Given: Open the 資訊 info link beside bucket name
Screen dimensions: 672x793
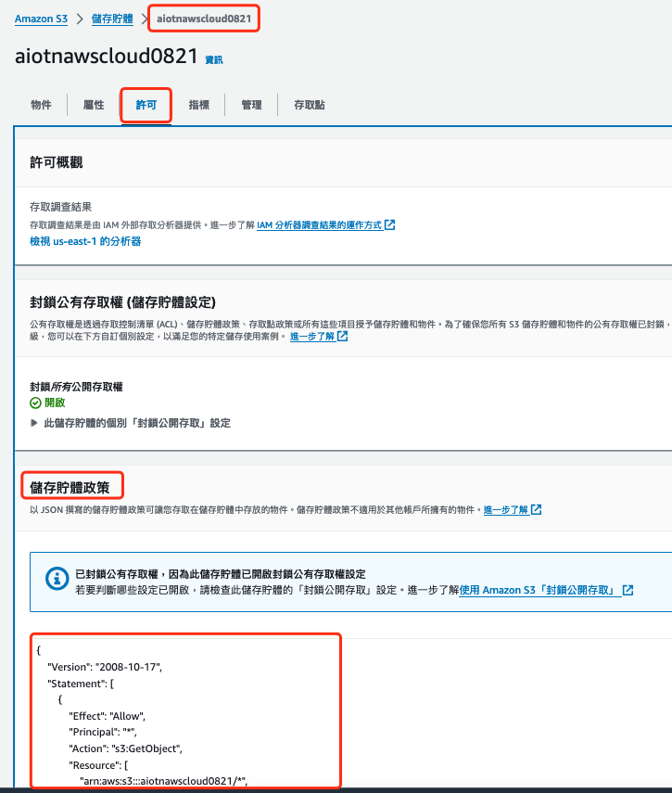Looking at the screenshot, I should [214, 59].
